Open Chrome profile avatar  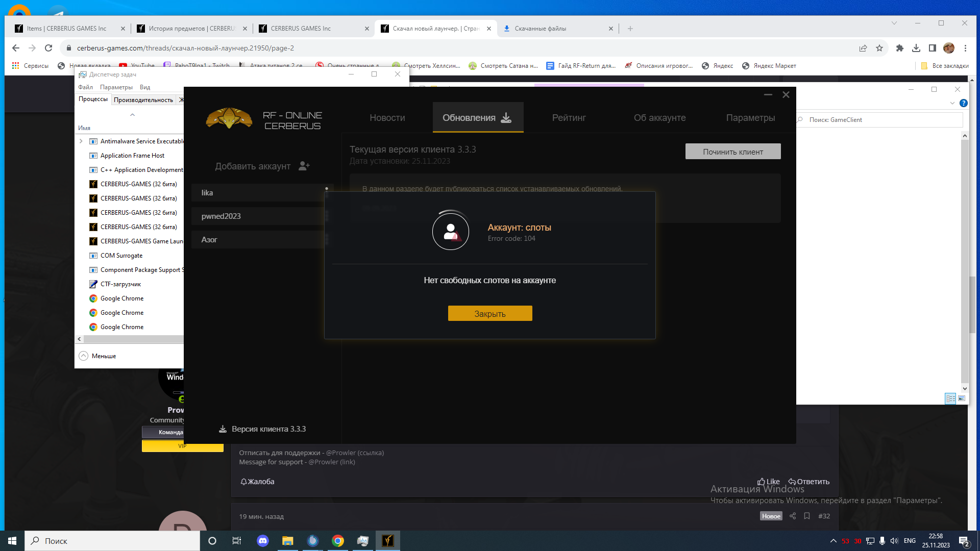click(949, 48)
